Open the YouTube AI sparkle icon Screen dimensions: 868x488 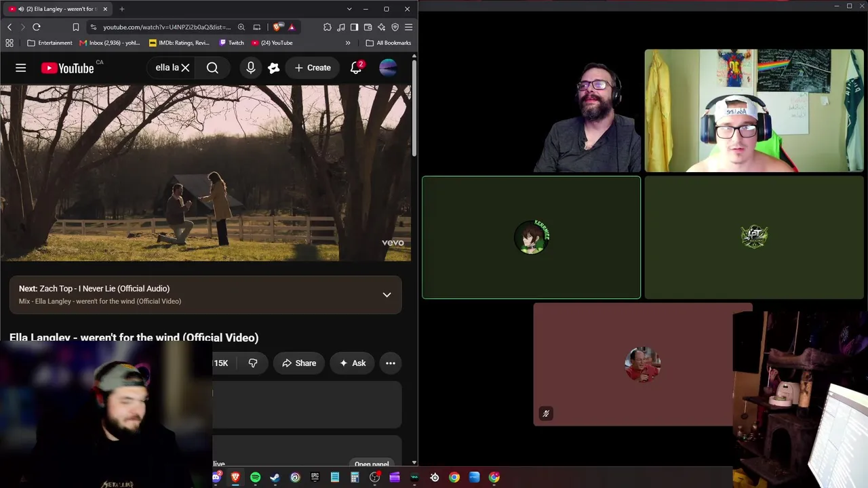coord(274,68)
